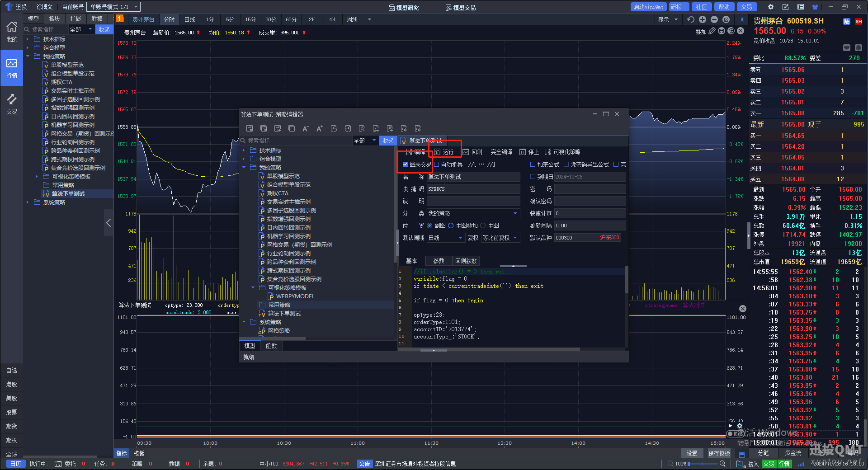The height and width of the screenshot is (470, 868).
Task: Zoom out chart with minus icon
Action: point(714,19)
